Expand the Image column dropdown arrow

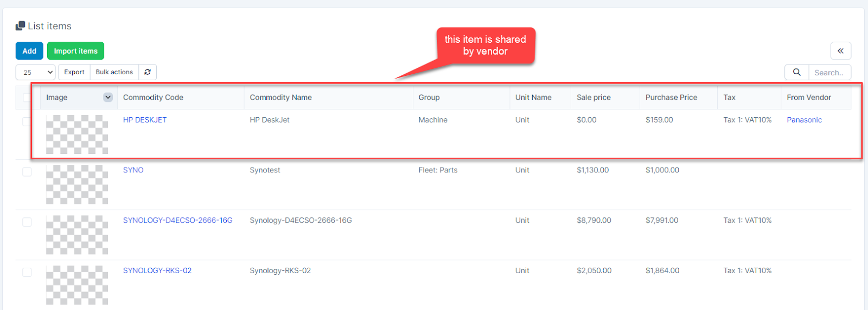pyautogui.click(x=108, y=98)
